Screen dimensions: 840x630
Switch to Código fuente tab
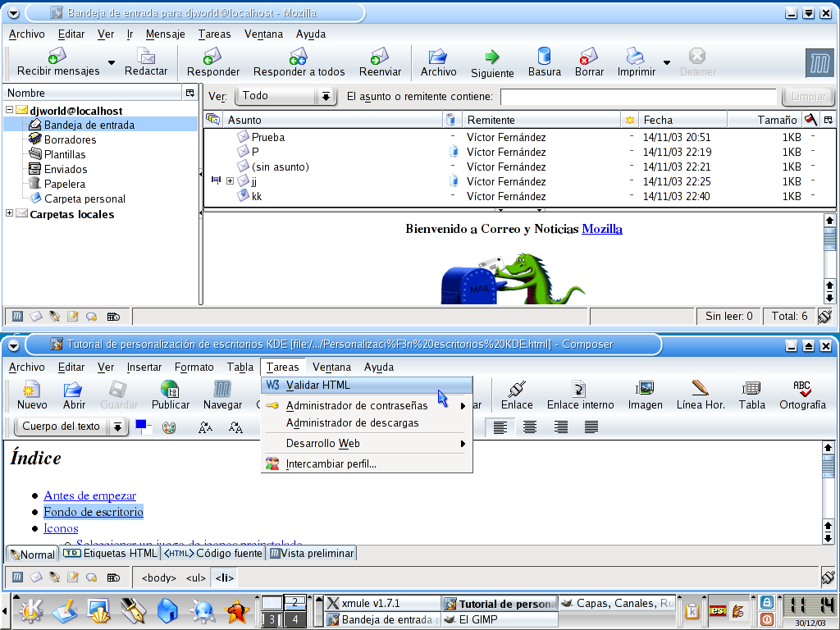(x=213, y=554)
